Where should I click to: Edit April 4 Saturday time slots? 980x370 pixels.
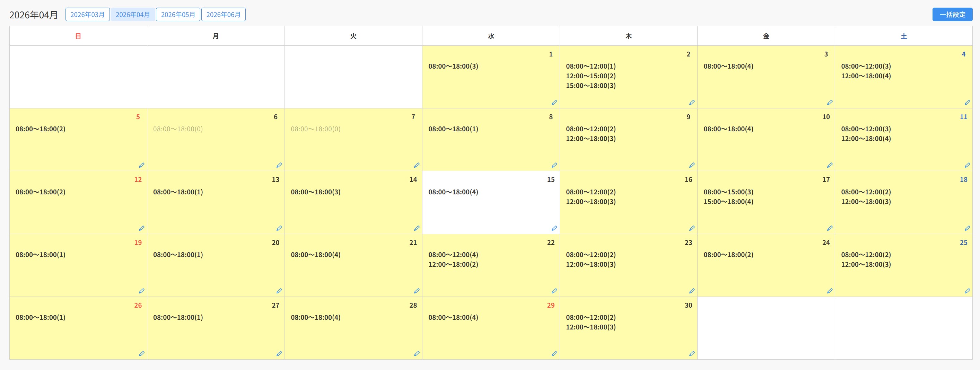click(967, 102)
